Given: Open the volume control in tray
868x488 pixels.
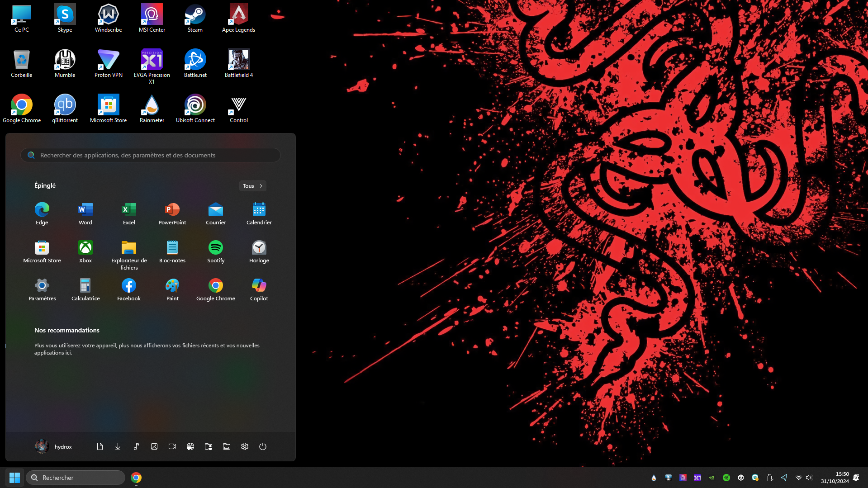Looking at the screenshot, I should pos(809,478).
